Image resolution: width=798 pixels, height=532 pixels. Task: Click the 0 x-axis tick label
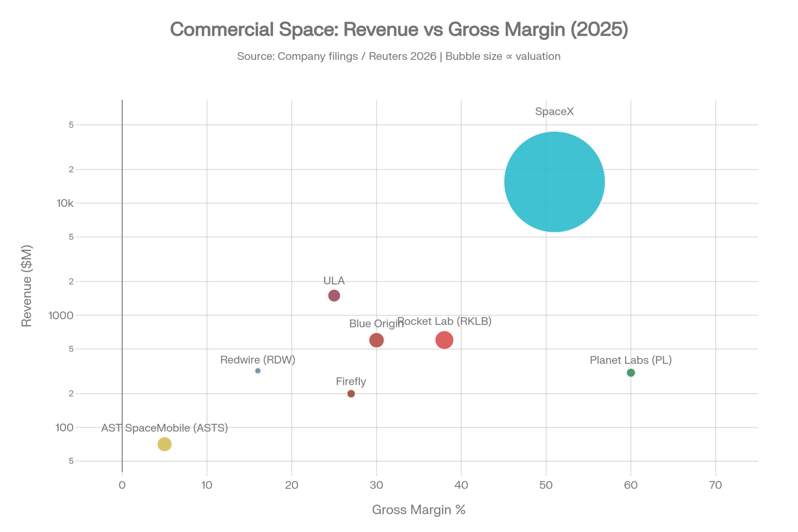point(122,485)
